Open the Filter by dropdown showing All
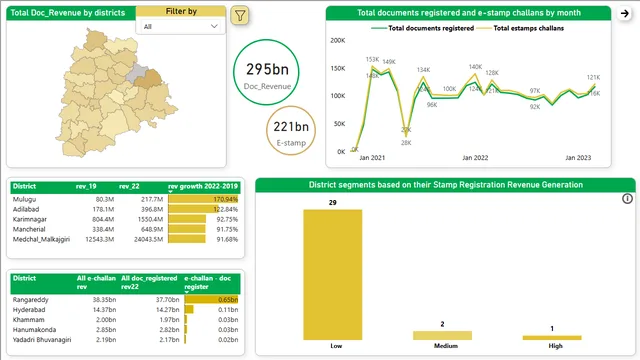 click(180, 27)
